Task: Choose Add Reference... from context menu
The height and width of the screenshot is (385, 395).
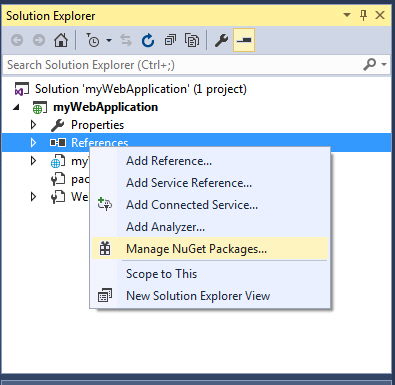Action: point(210,161)
